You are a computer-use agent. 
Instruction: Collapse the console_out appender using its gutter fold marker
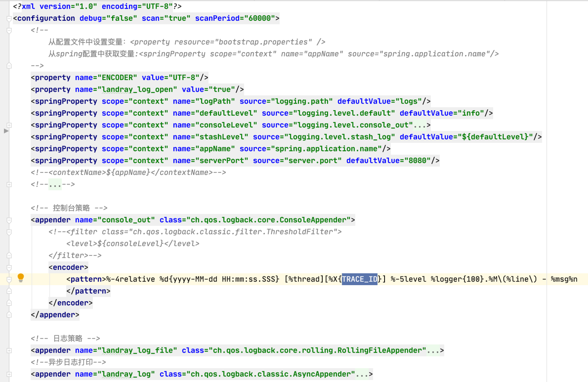(x=9, y=220)
